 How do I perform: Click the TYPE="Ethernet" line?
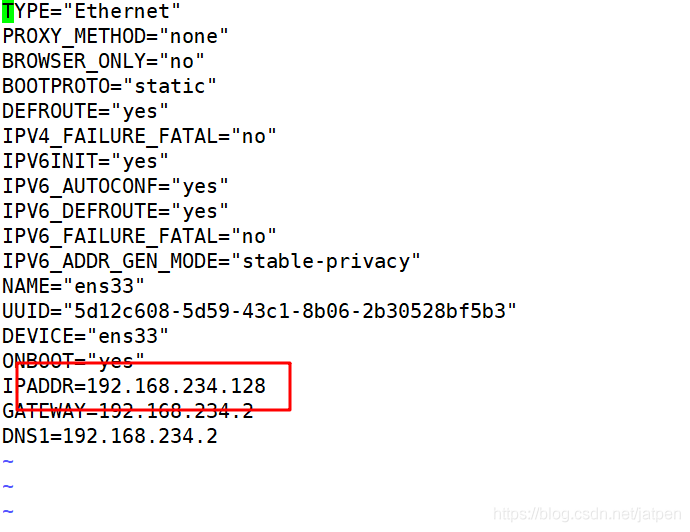[x=92, y=11]
